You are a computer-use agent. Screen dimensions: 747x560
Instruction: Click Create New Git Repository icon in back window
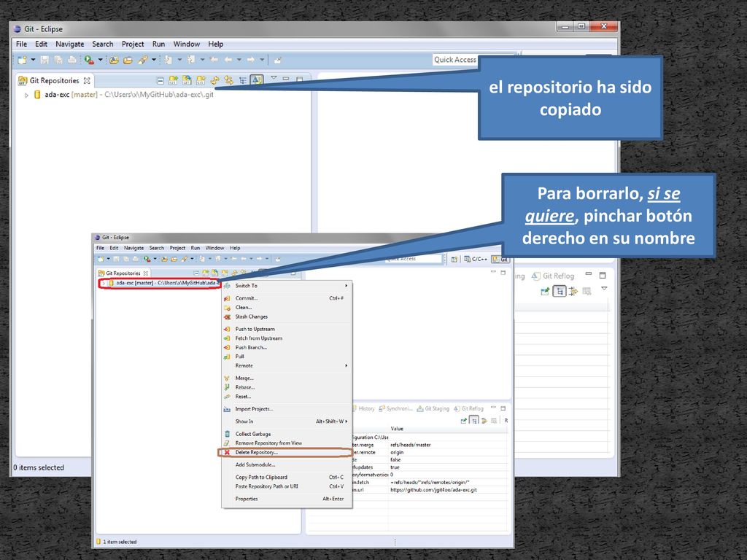coord(201,80)
